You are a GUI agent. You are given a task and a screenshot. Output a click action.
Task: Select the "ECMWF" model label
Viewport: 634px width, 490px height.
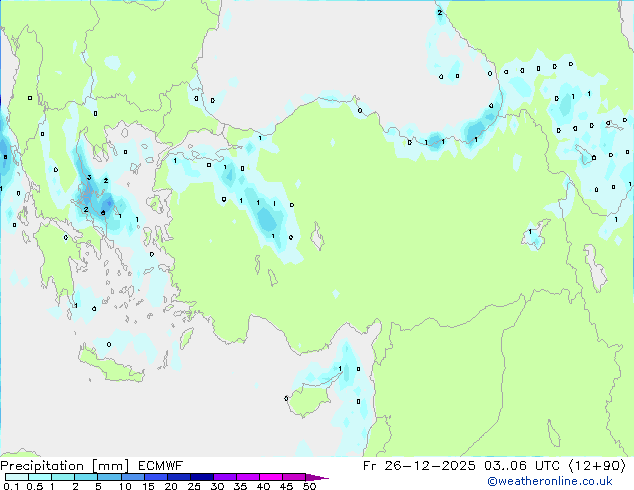161,466
